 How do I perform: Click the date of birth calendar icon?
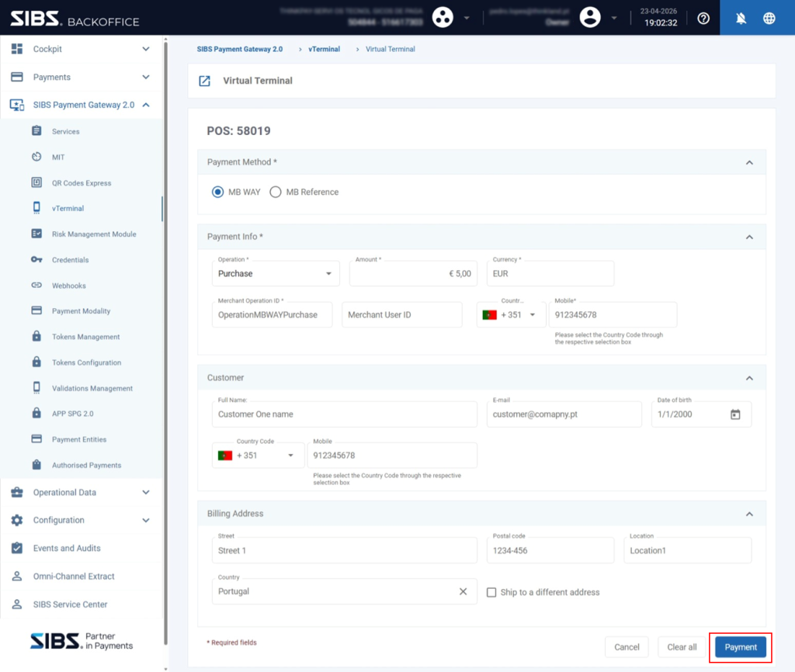pyautogui.click(x=735, y=414)
